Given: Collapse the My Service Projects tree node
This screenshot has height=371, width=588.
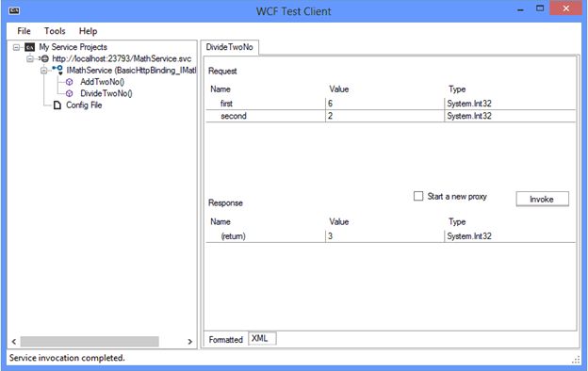Looking at the screenshot, I should 16,47.
